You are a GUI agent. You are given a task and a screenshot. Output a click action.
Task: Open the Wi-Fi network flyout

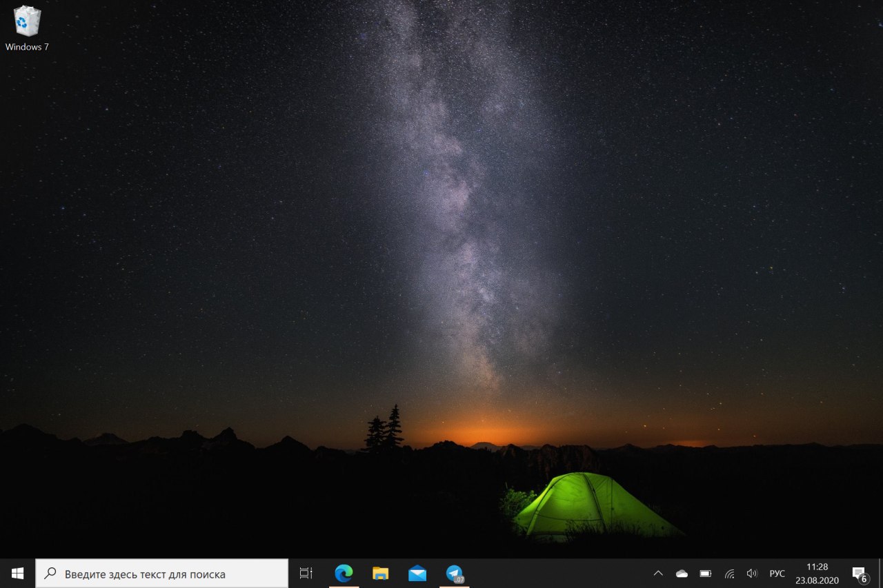(729, 573)
